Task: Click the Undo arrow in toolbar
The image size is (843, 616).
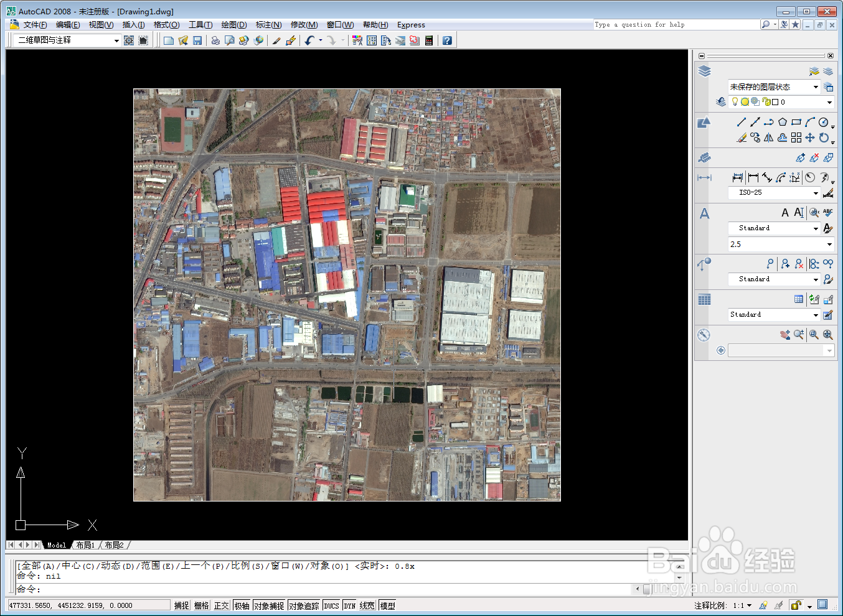Action: (x=309, y=40)
